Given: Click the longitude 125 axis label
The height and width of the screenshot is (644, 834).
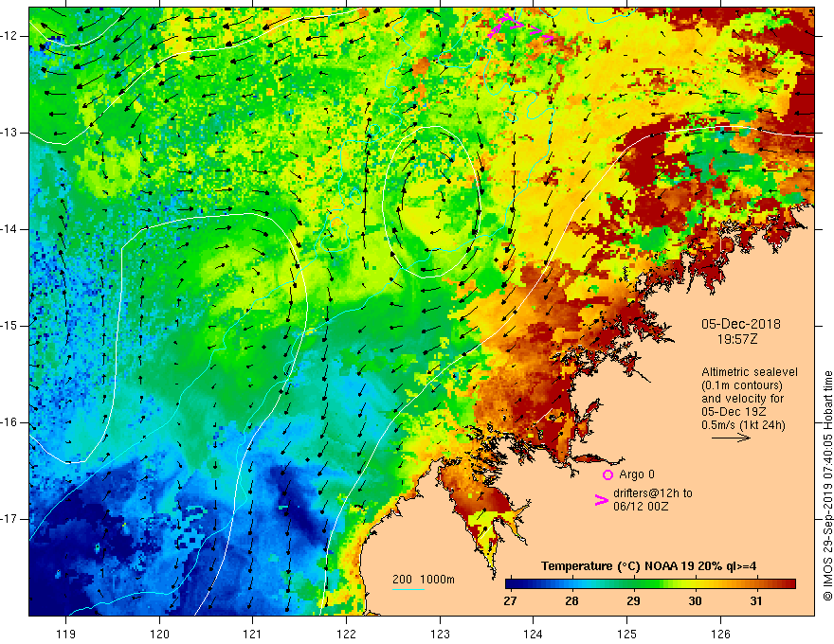Looking at the screenshot, I should (627, 634).
